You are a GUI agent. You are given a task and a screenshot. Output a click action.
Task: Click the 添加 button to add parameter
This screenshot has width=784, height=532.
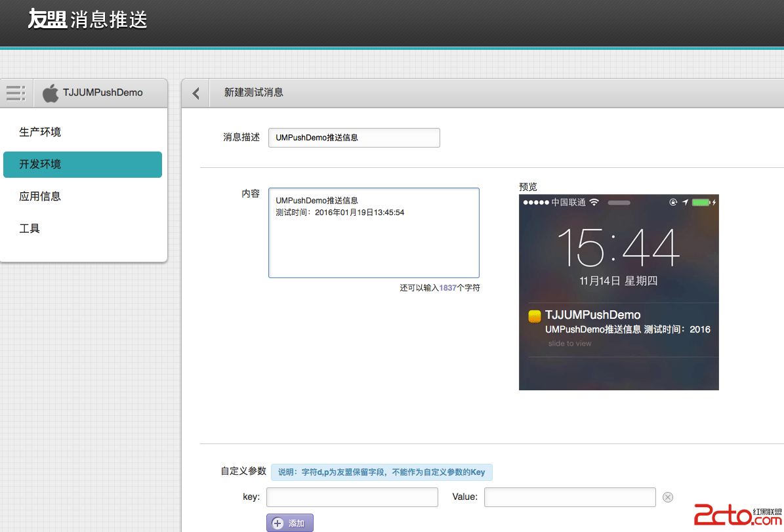[290, 523]
